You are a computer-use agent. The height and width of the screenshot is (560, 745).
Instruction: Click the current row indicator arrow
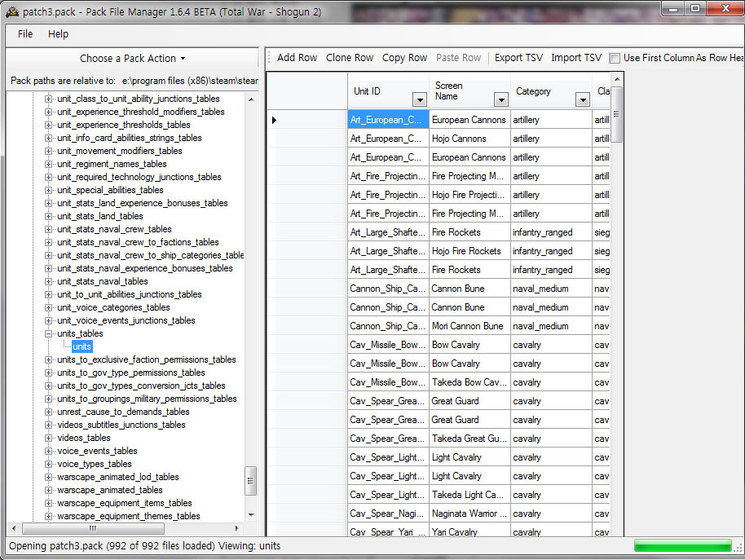coord(275,120)
